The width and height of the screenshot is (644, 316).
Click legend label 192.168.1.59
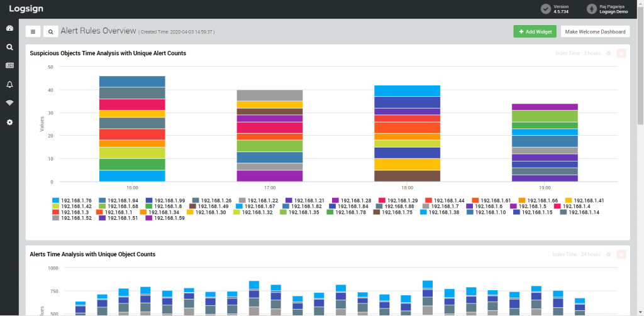pos(170,218)
